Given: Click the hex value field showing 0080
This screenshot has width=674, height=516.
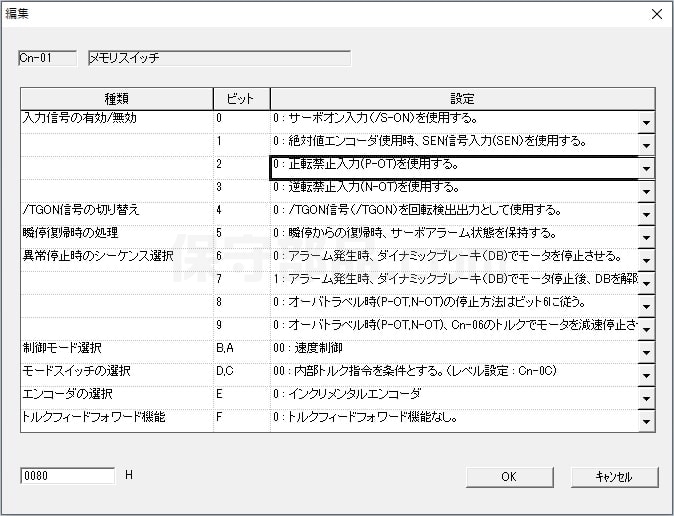Looking at the screenshot, I should [67, 476].
